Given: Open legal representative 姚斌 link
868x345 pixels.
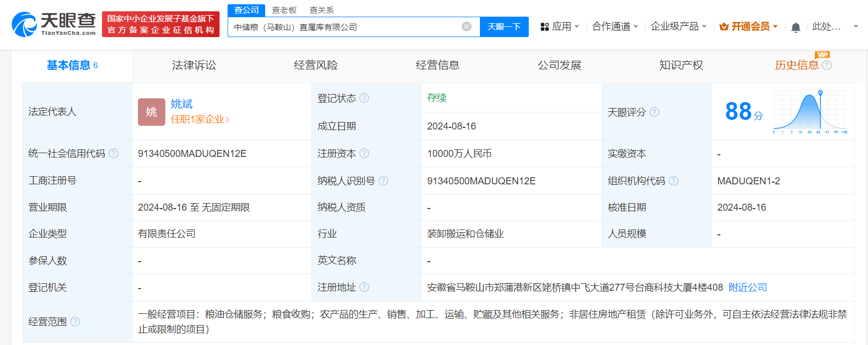Looking at the screenshot, I should (x=181, y=104).
